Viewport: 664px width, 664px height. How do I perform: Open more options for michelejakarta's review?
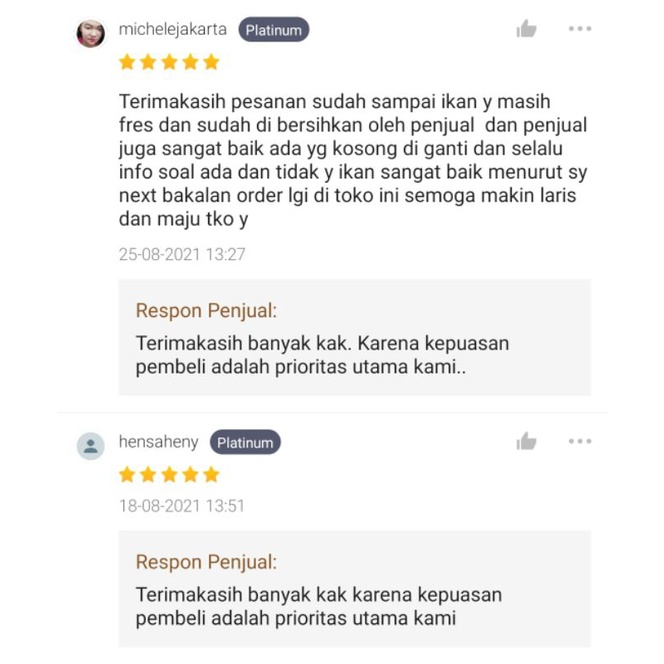tap(580, 29)
